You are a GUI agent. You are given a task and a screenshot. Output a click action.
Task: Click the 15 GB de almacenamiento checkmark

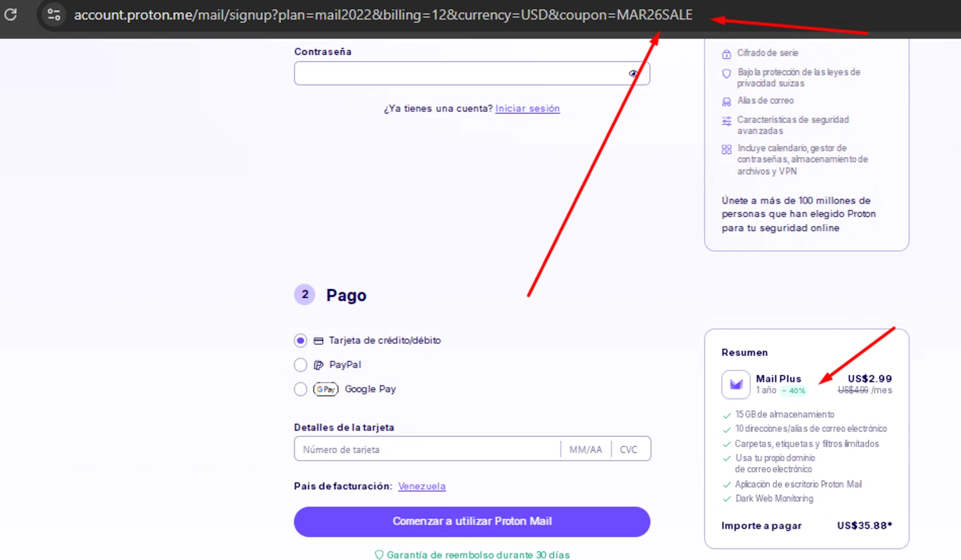727,415
